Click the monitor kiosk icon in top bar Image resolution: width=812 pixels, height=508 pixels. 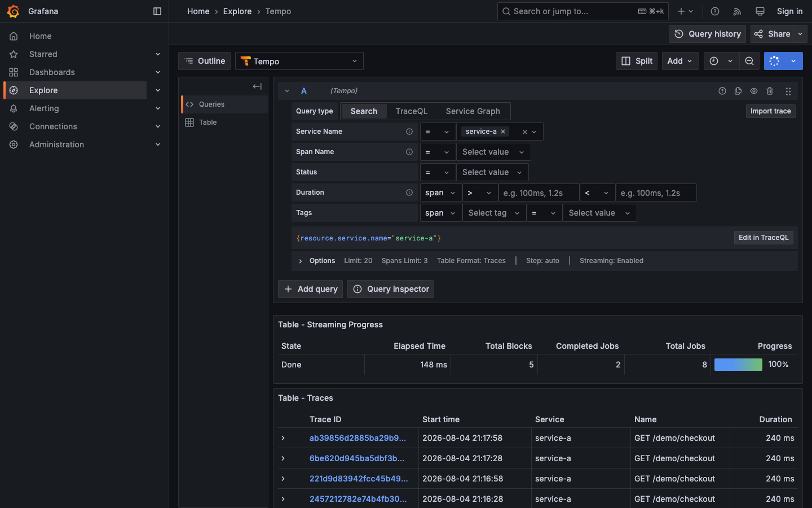(760, 11)
